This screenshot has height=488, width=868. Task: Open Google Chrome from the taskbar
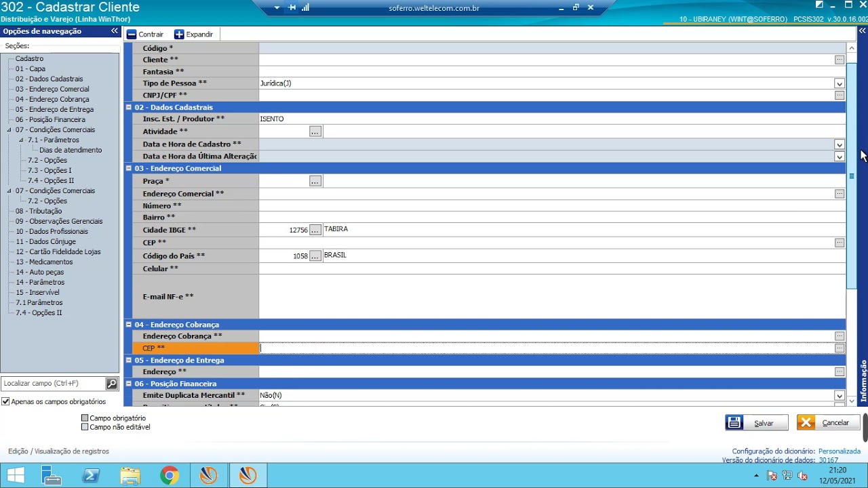170,475
